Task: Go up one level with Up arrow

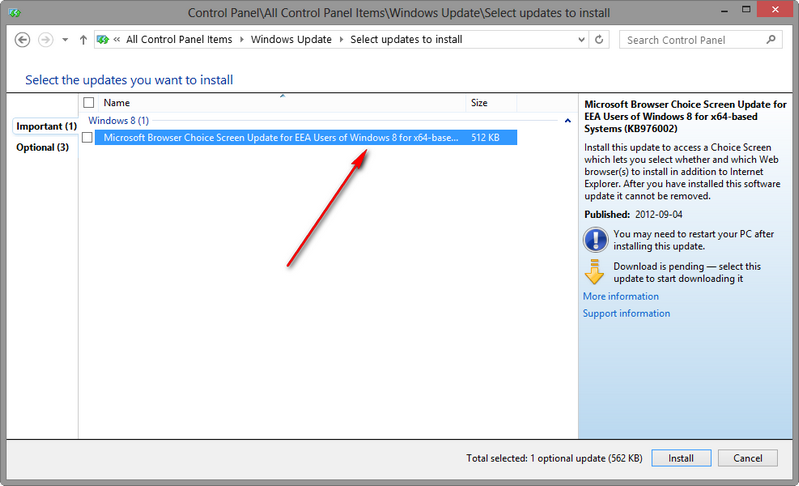Action: coord(83,40)
